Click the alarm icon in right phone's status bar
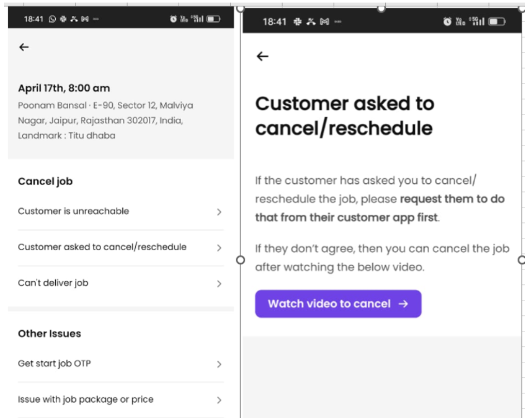This screenshot has width=532, height=418. tap(447, 22)
